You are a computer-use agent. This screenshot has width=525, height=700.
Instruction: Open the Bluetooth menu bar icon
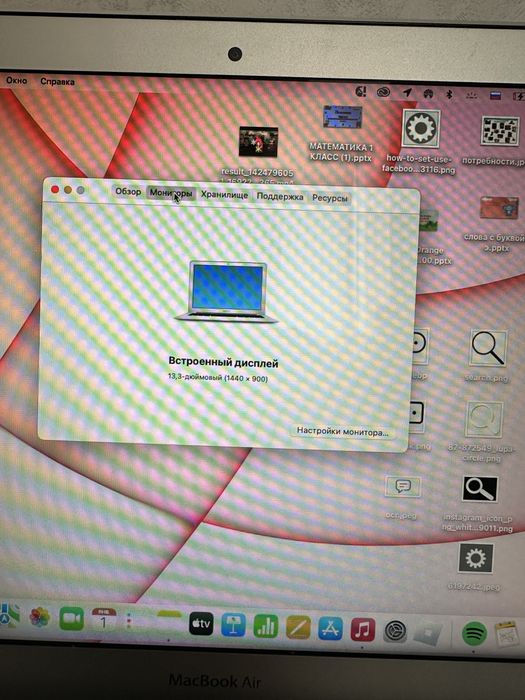[x=450, y=94]
